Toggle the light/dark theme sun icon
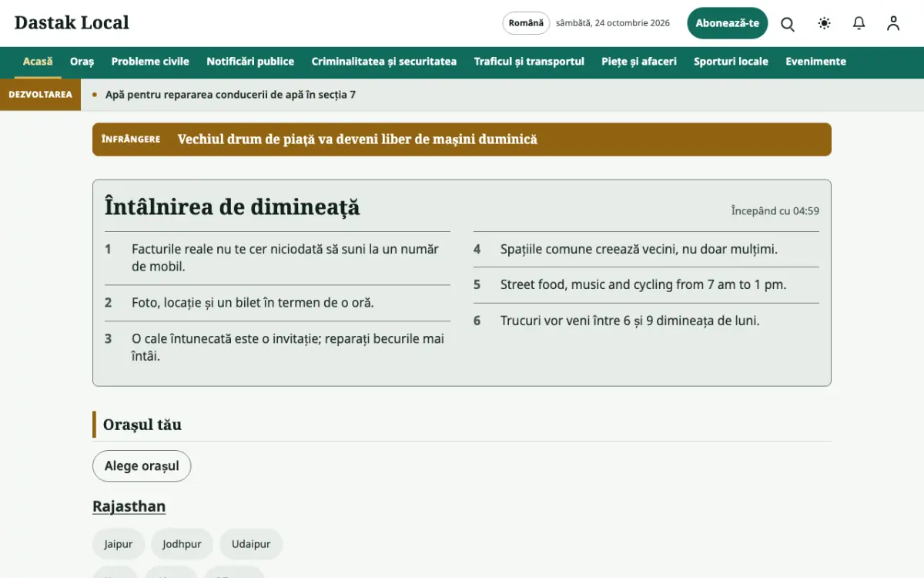924x578 pixels. (825, 23)
